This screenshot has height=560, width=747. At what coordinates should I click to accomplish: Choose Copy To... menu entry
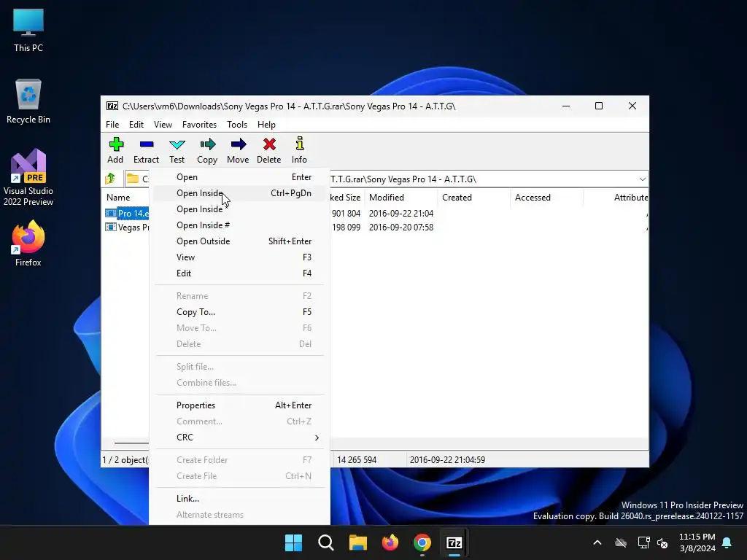[x=239, y=312]
